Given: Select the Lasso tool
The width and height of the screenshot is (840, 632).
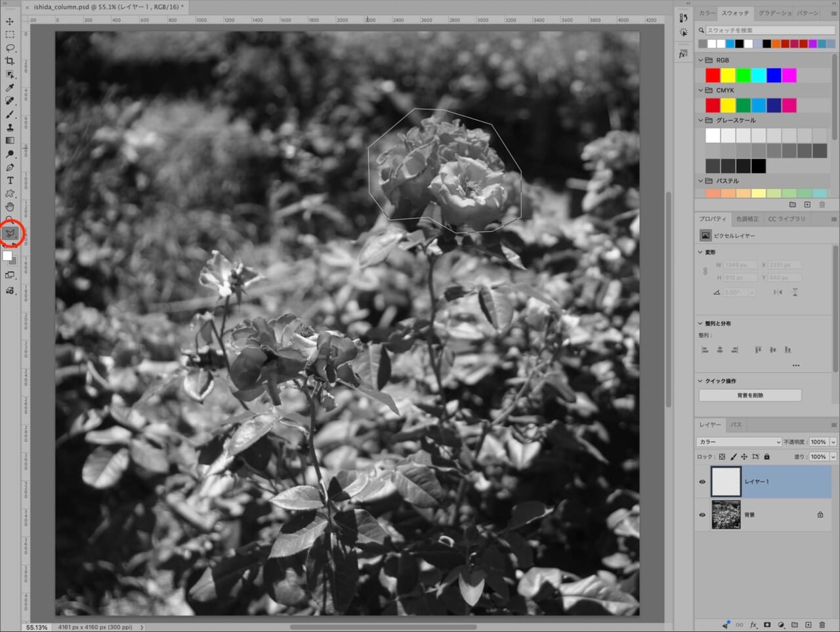Looking at the screenshot, I should (10, 48).
